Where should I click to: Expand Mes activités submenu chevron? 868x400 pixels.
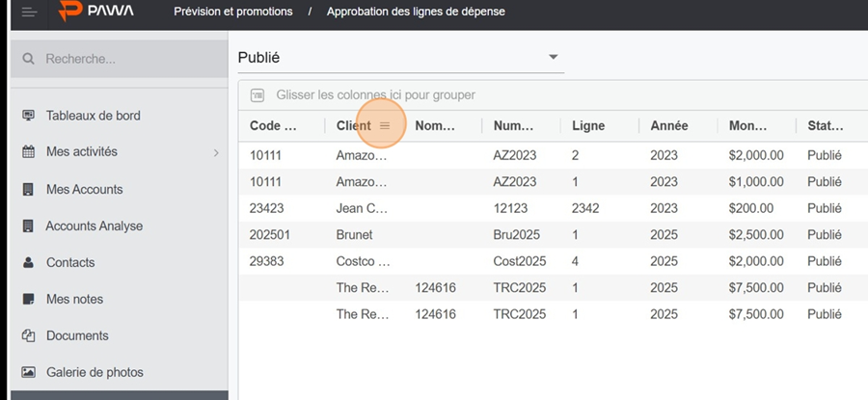[x=216, y=152]
